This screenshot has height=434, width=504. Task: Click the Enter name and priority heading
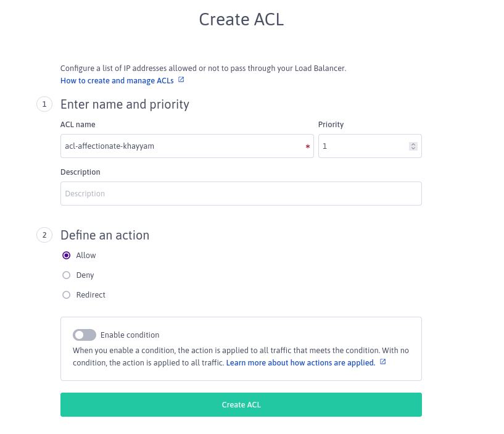pos(125,104)
